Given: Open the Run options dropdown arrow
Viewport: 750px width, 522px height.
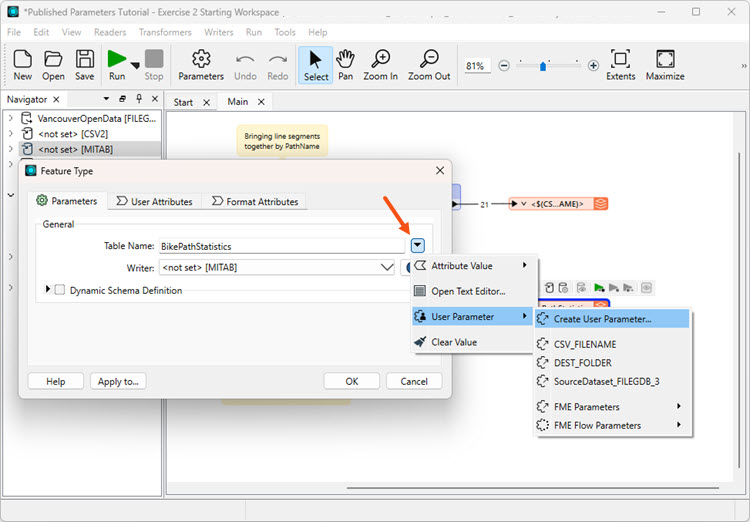Looking at the screenshot, I should pyautogui.click(x=135, y=66).
